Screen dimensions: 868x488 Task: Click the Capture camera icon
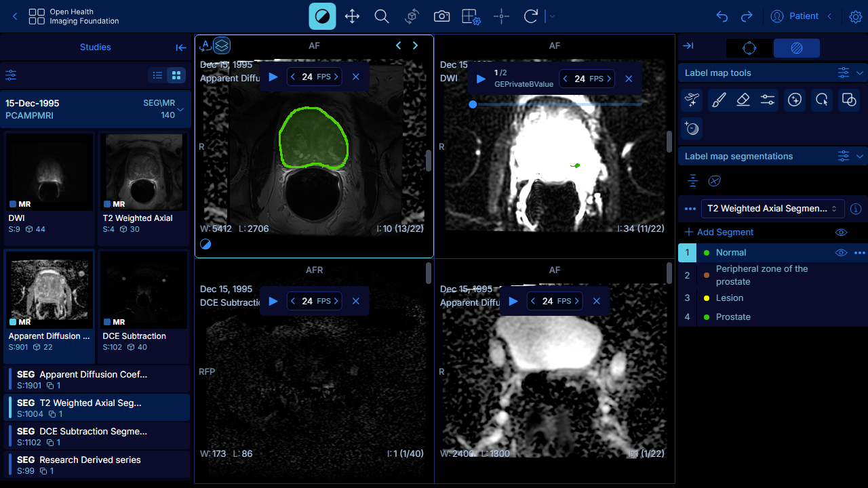[x=442, y=16]
